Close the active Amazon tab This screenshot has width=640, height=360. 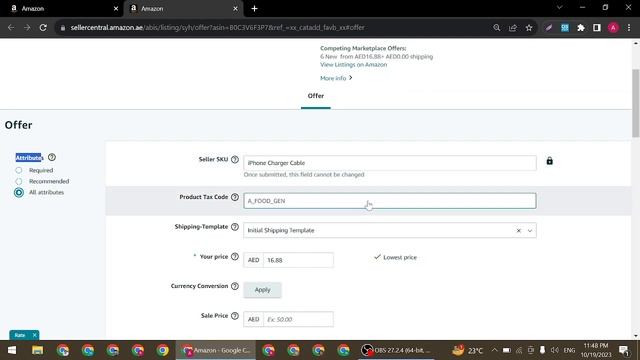tap(235, 9)
